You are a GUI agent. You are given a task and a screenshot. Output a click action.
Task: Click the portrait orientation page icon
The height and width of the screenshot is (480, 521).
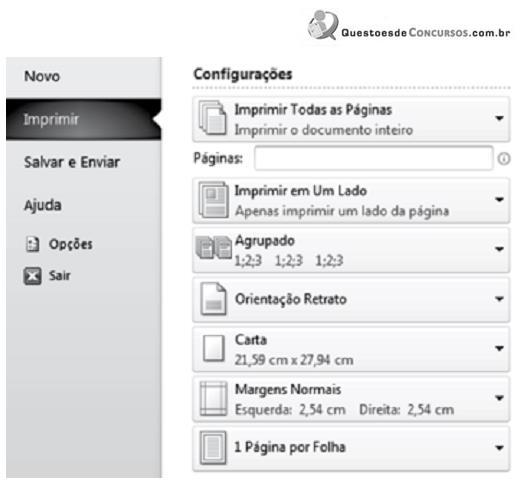tap(213, 299)
